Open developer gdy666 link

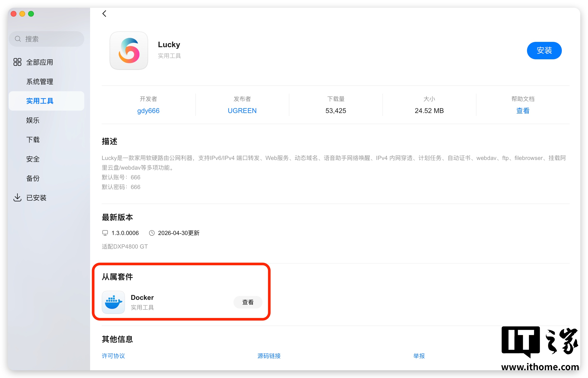[148, 111]
